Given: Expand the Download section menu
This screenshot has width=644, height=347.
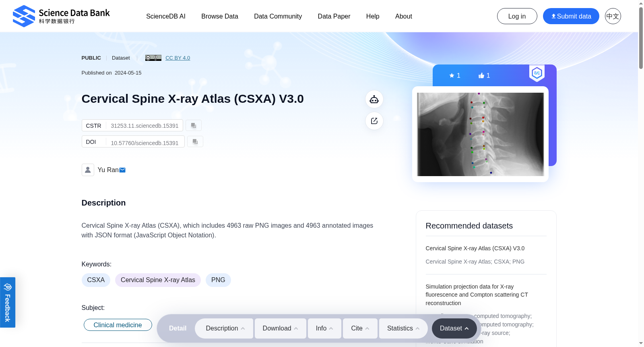Looking at the screenshot, I should click(281, 328).
